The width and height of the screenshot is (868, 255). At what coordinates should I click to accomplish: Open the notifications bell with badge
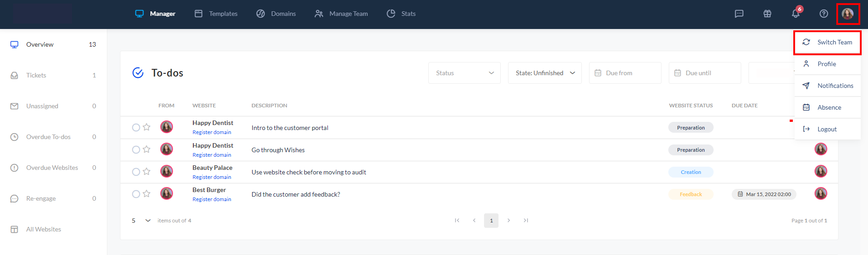coord(796,14)
